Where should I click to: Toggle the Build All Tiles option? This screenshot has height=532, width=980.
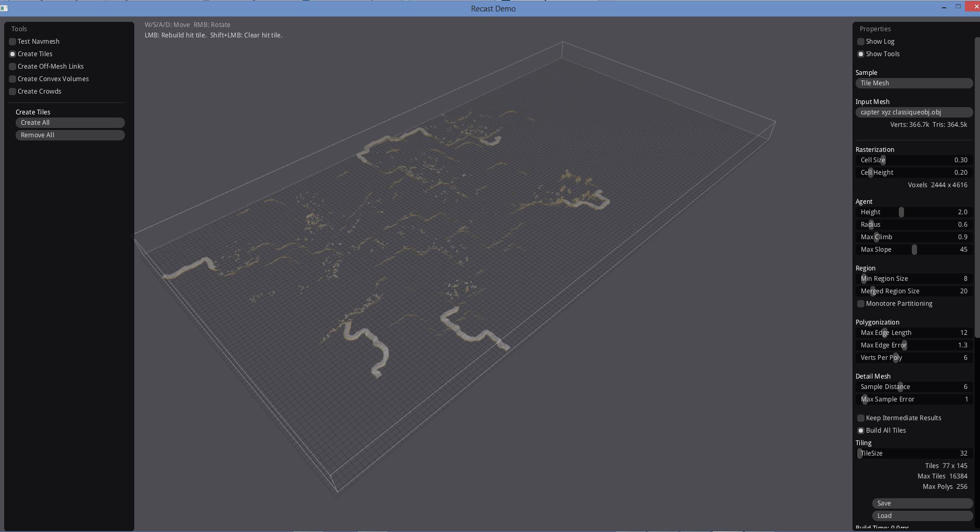click(861, 431)
